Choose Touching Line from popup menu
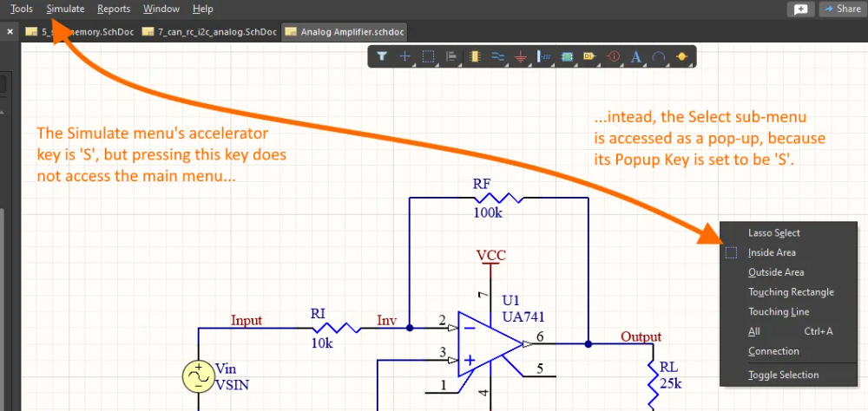The width and height of the screenshot is (868, 411). [x=788, y=312]
